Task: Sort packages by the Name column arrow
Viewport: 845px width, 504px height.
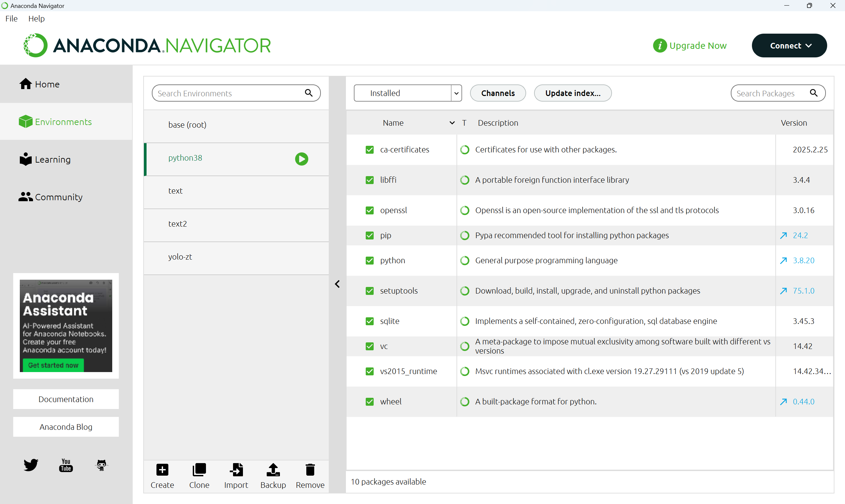Action: [x=452, y=123]
